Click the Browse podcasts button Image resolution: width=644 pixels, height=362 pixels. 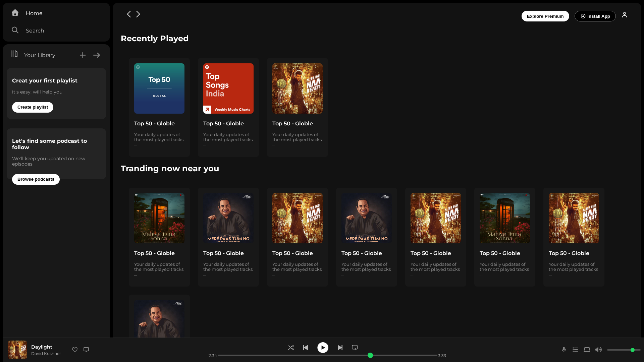coord(36,179)
